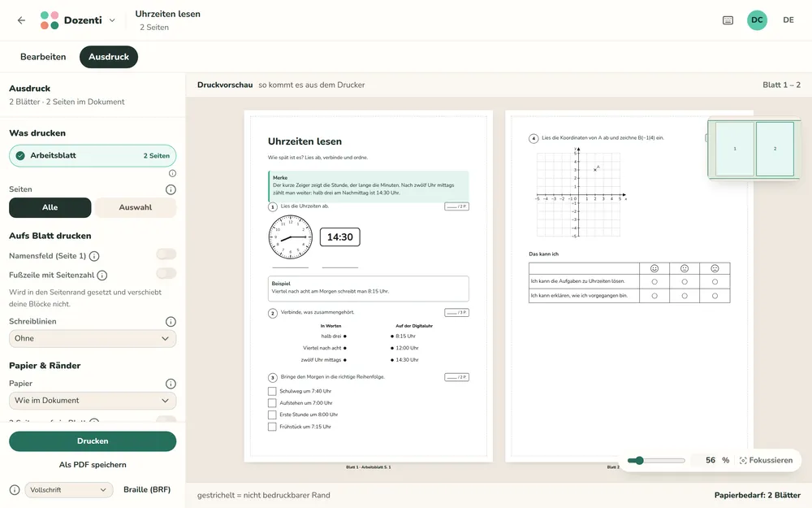The width and height of the screenshot is (812, 508).
Task: Click task number 4 circle badge
Action: [533, 138]
